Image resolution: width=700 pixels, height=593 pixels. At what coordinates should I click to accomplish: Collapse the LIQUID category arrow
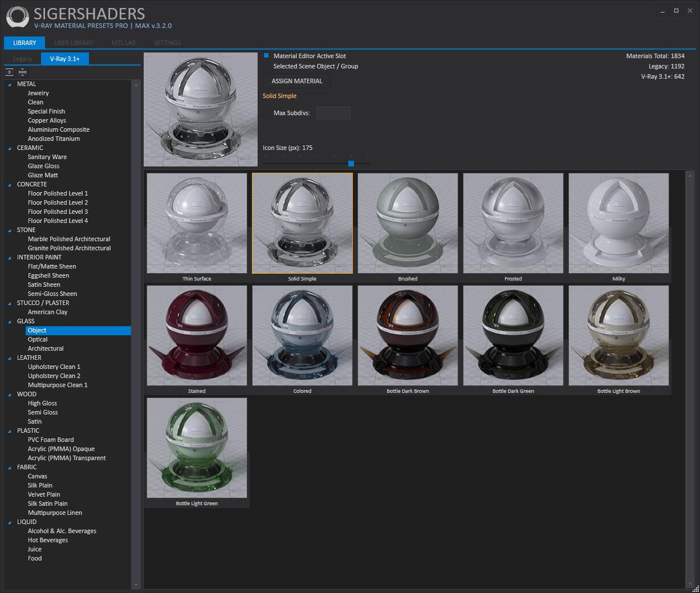pyautogui.click(x=10, y=522)
